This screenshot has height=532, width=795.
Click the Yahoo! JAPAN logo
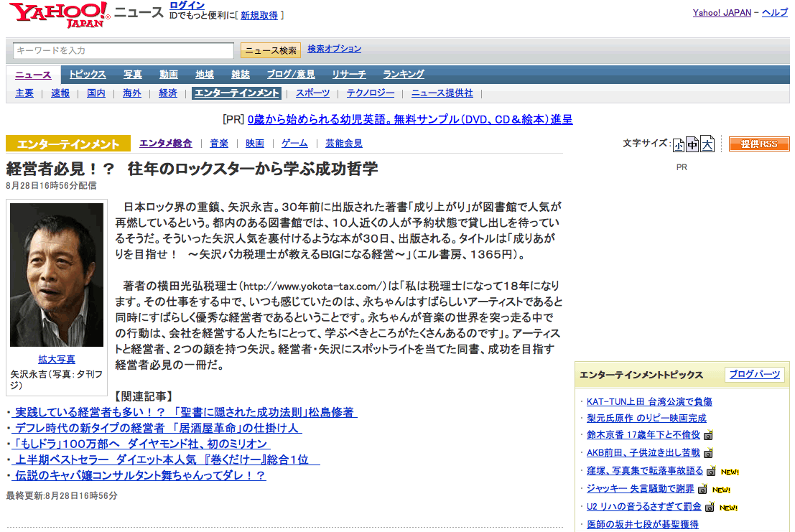[x=60, y=14]
